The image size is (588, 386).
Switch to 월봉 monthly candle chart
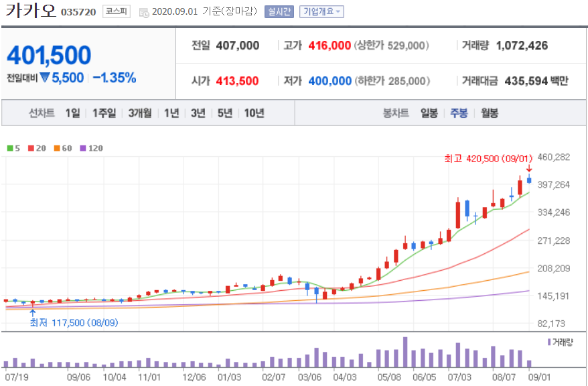490,113
